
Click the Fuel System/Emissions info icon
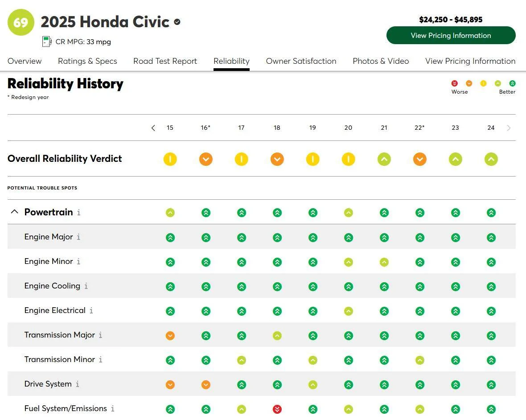[x=113, y=408]
